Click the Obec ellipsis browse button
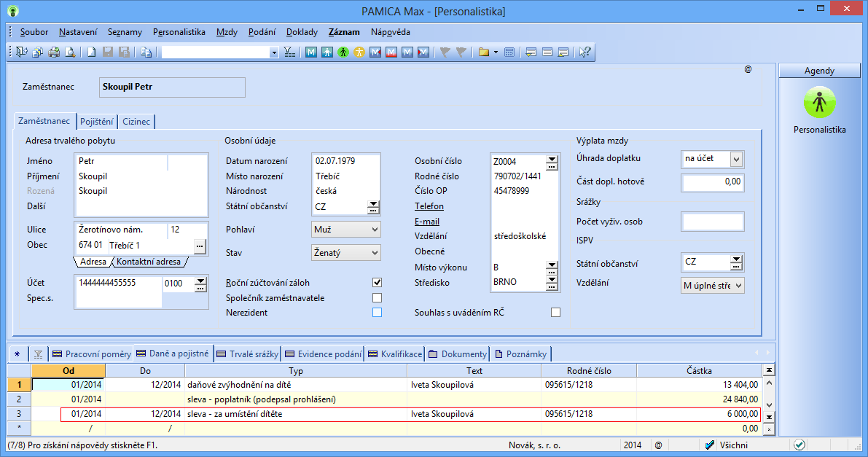Screen dimensions: 868x457 pyautogui.click(x=200, y=246)
